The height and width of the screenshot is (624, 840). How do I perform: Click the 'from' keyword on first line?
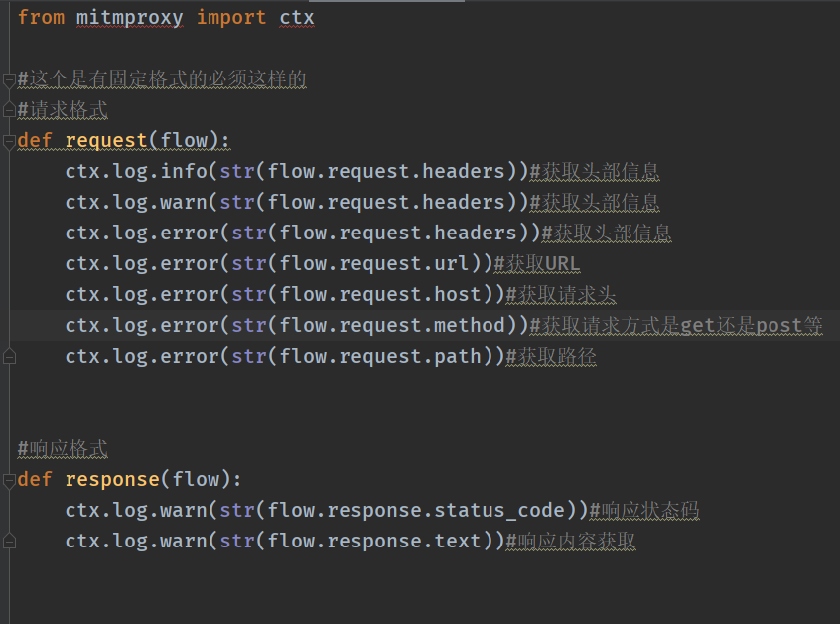[x=41, y=17]
